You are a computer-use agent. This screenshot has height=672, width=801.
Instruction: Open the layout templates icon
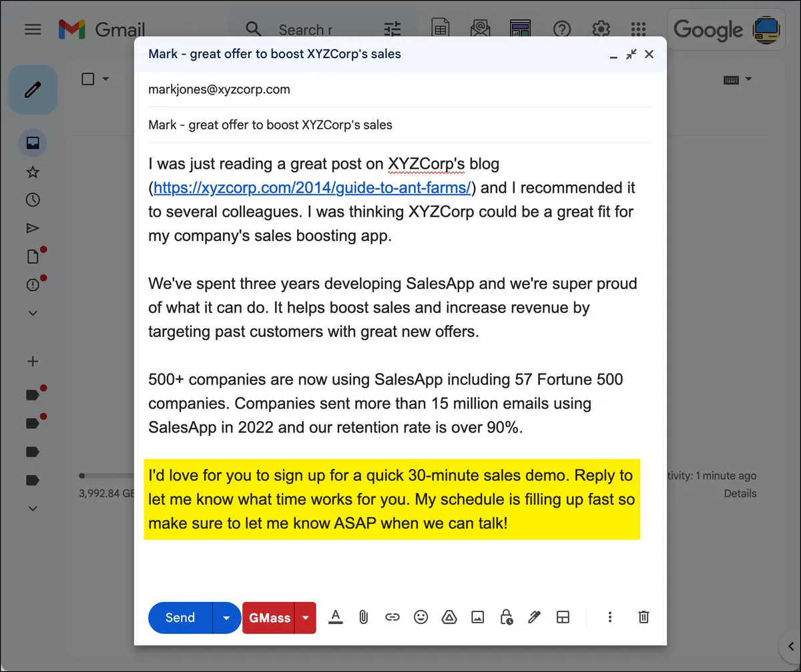coord(563,617)
